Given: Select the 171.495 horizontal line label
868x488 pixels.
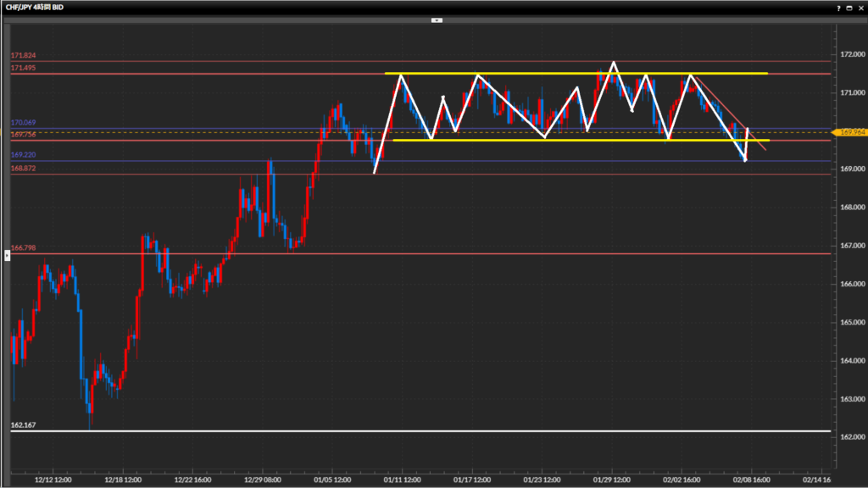Looking at the screenshot, I should click(x=24, y=68).
